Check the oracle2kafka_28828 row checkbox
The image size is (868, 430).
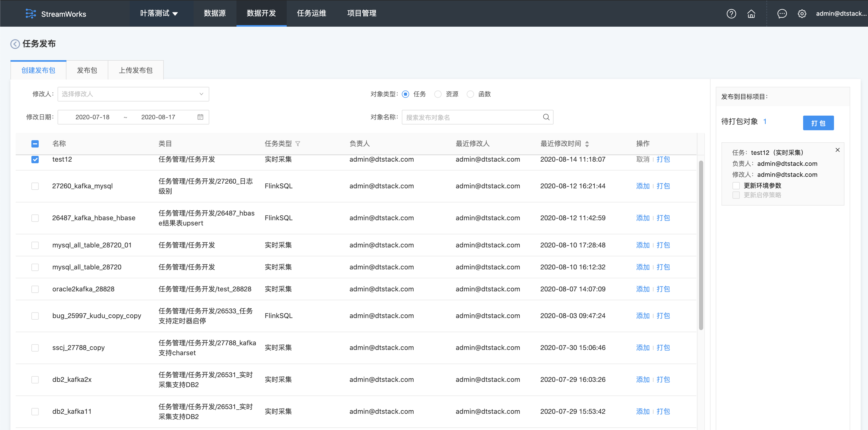(35, 289)
